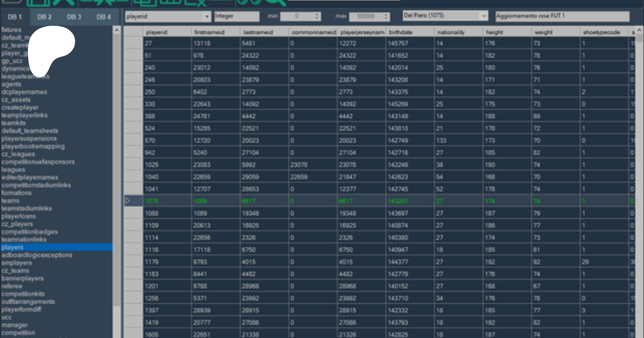Switch to the DB 4 tab

coord(103,17)
